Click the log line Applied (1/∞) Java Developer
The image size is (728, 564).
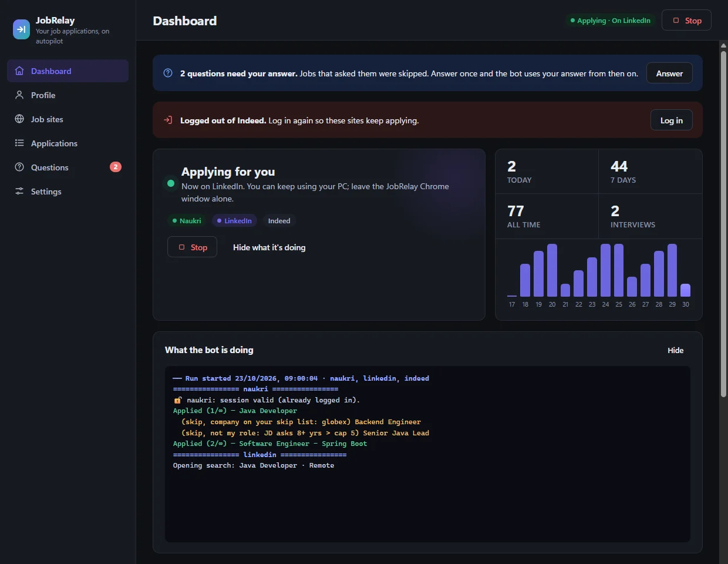pyautogui.click(x=235, y=411)
